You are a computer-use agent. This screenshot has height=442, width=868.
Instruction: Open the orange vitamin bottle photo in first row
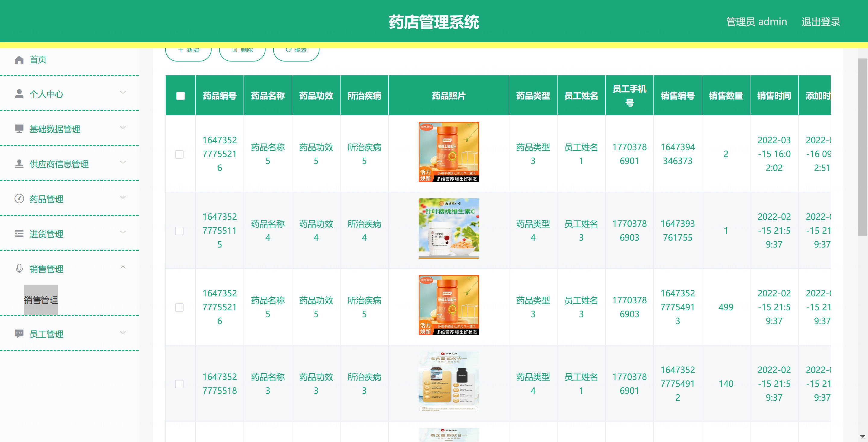448,152
